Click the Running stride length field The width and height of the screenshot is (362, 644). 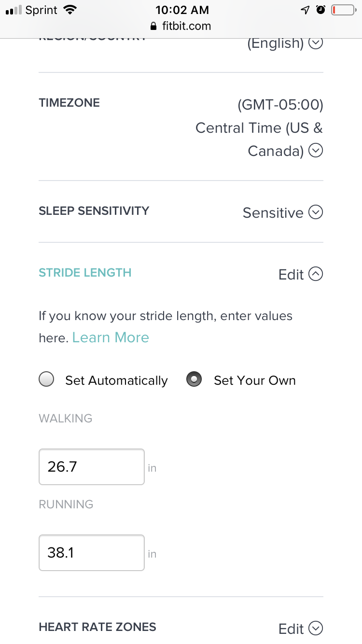point(92,553)
